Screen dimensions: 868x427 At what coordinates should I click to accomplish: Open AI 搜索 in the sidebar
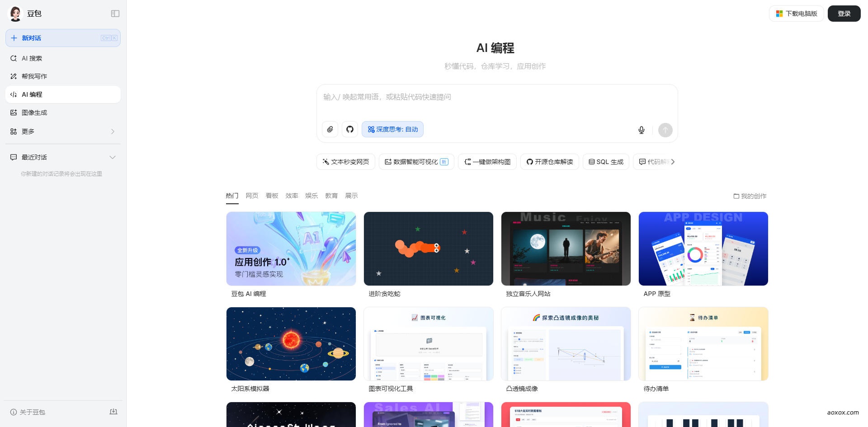pos(63,58)
